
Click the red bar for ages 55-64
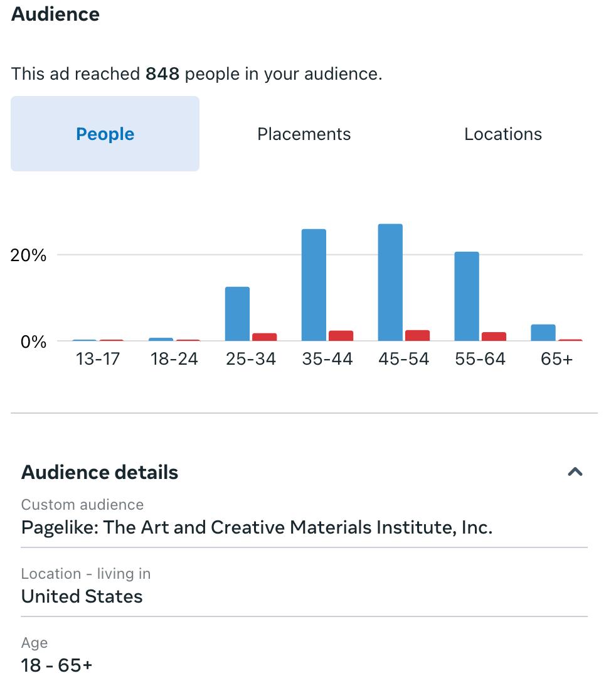(494, 336)
